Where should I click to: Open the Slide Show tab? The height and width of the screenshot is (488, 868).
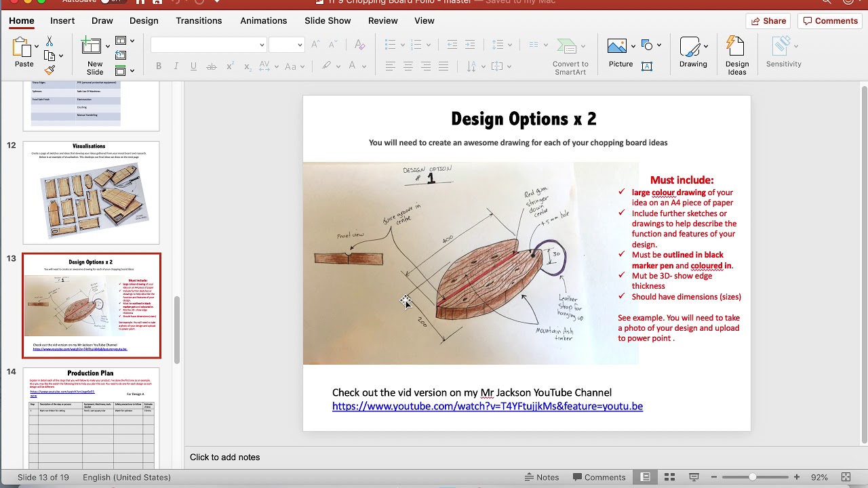coord(328,20)
